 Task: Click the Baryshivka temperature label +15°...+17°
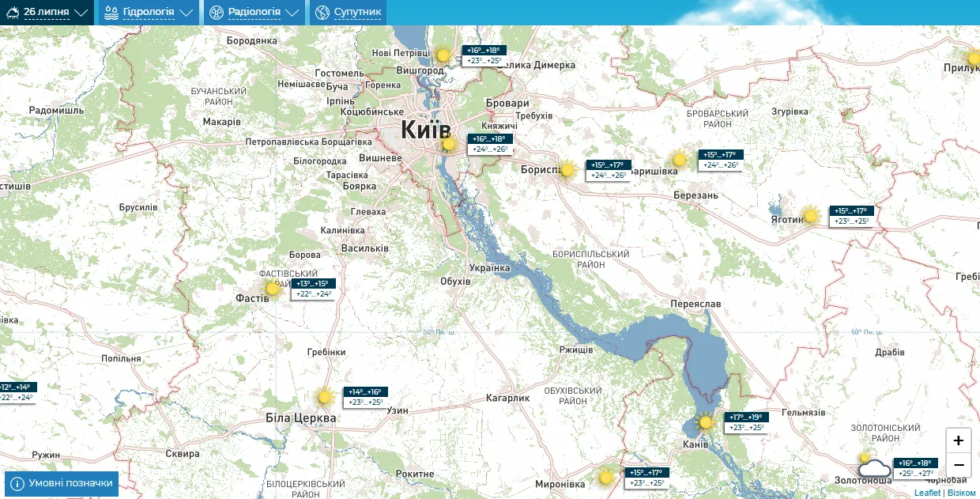tap(720, 155)
